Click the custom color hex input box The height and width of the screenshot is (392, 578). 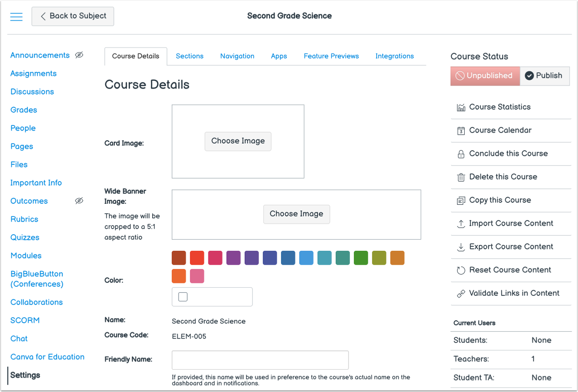click(x=212, y=297)
